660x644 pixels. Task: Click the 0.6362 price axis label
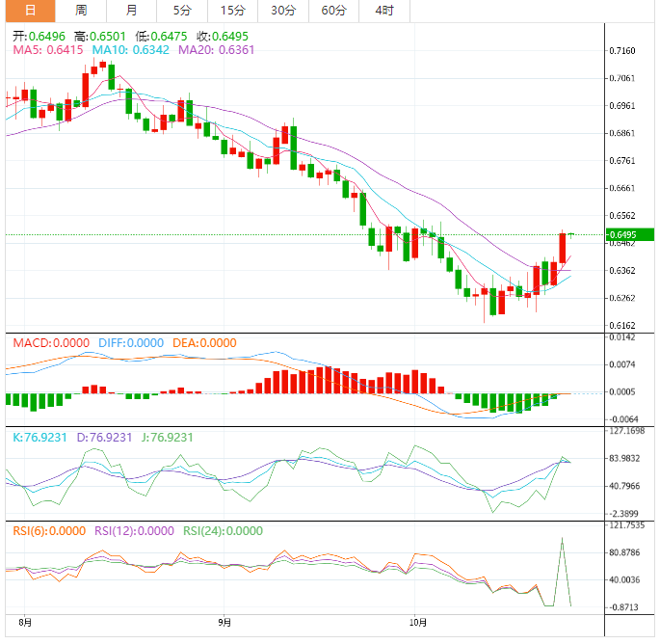tap(622, 270)
